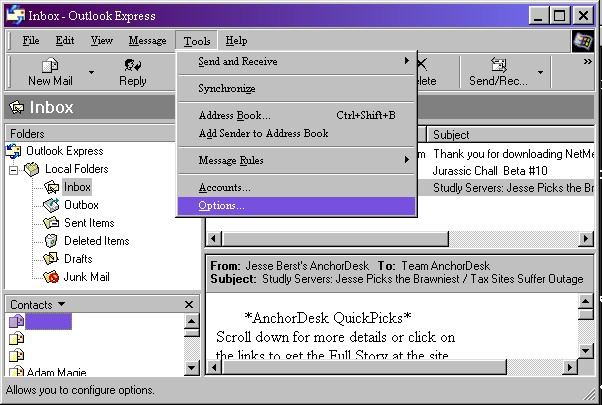Select the Local Folders node
The width and height of the screenshot is (602, 405).
pos(76,169)
